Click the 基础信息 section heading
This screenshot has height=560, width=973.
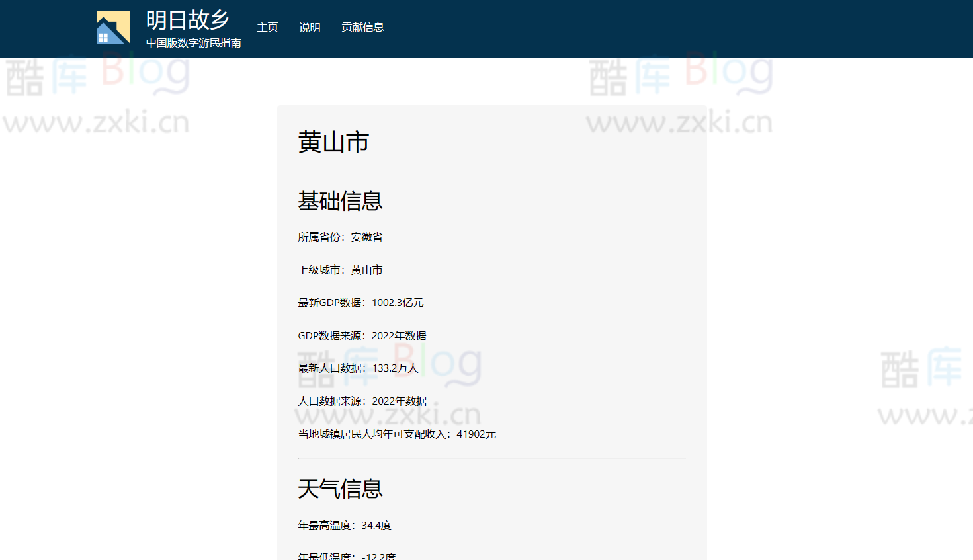click(340, 201)
